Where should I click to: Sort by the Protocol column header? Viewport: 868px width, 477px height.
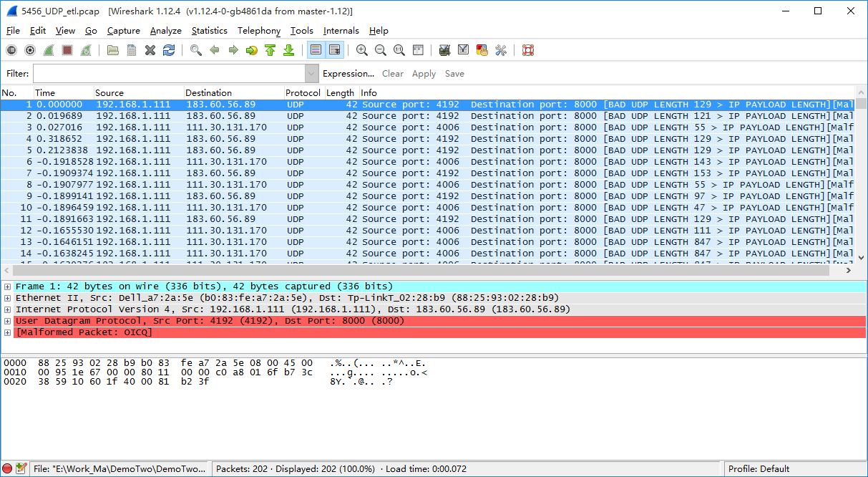(x=304, y=93)
